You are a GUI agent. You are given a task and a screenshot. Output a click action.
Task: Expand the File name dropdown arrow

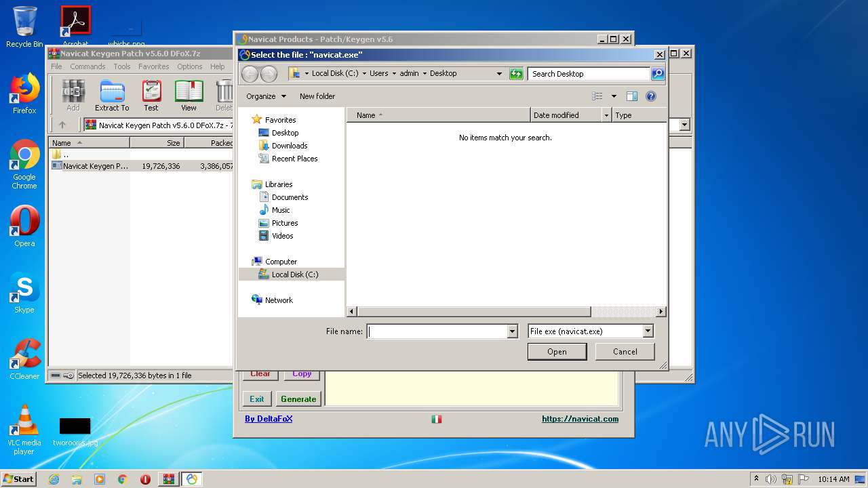[513, 331]
